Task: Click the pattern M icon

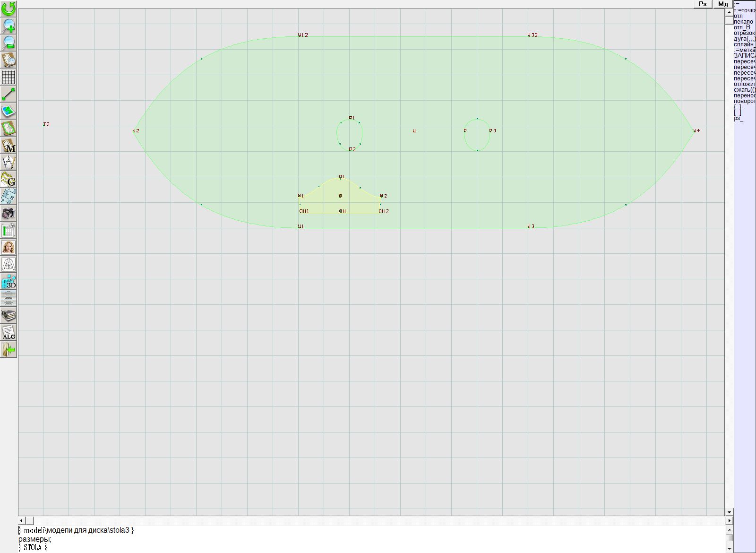Action: [x=9, y=145]
